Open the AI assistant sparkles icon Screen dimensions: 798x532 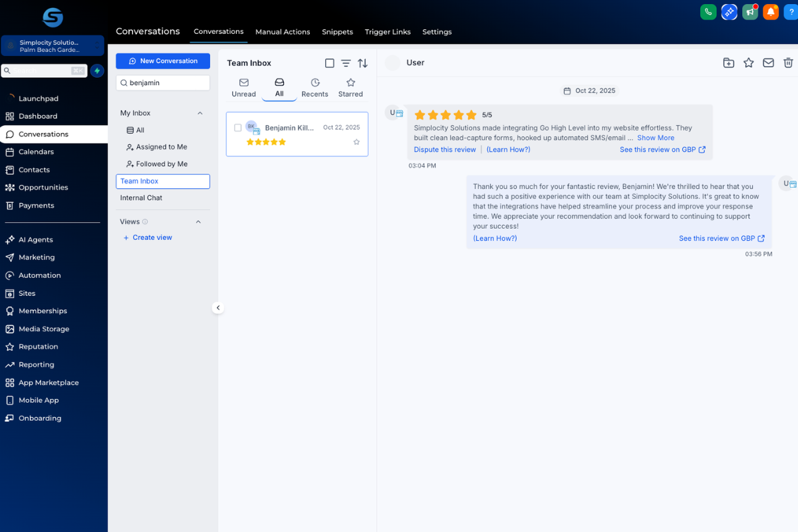tap(729, 11)
